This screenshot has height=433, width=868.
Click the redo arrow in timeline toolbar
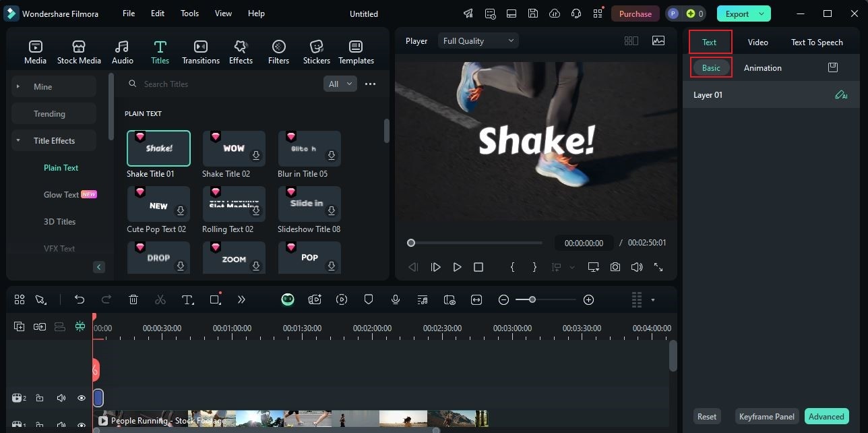tap(106, 299)
